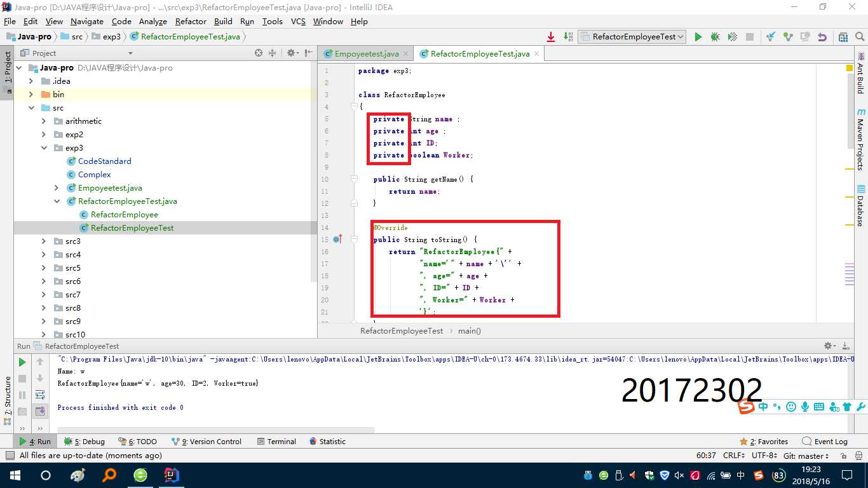
Task: Expand the .idea folder
Action: tap(31, 81)
